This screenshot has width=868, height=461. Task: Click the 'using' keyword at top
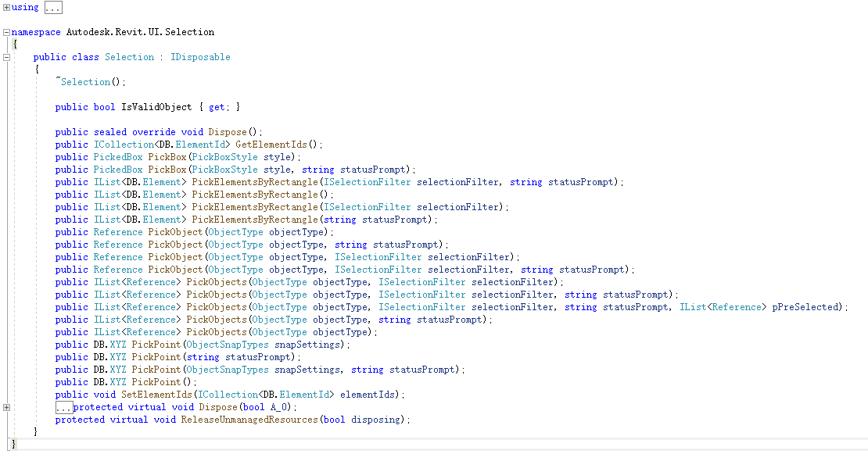[25, 7]
